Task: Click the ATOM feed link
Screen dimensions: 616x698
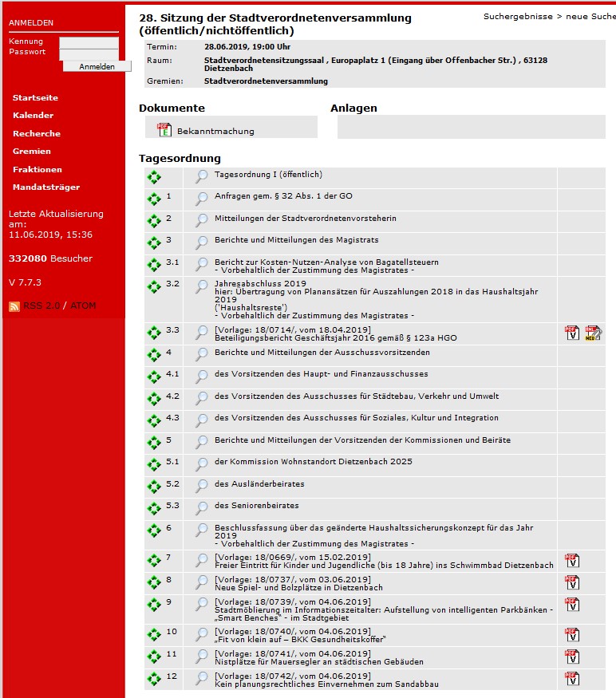Action: click(83, 306)
